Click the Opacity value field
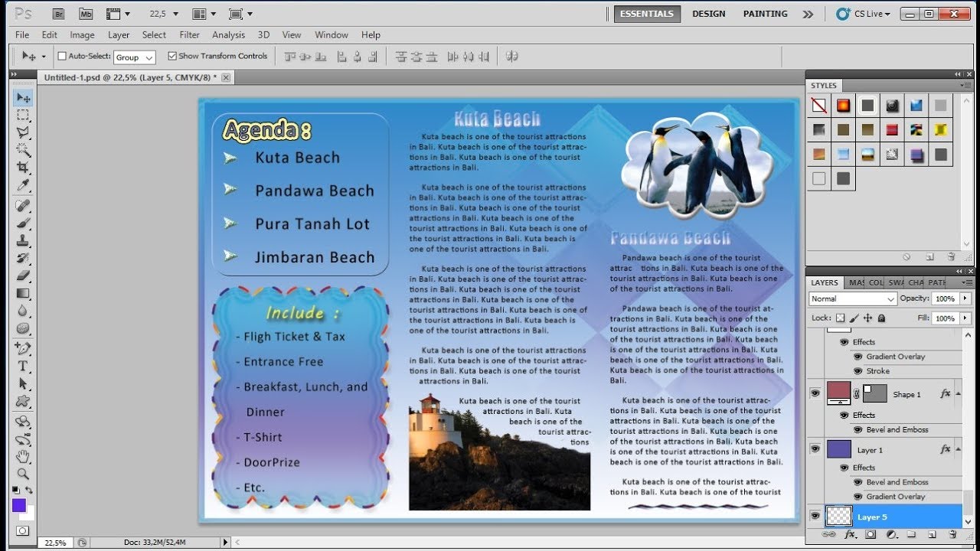Image resolution: width=980 pixels, height=551 pixels. point(945,298)
